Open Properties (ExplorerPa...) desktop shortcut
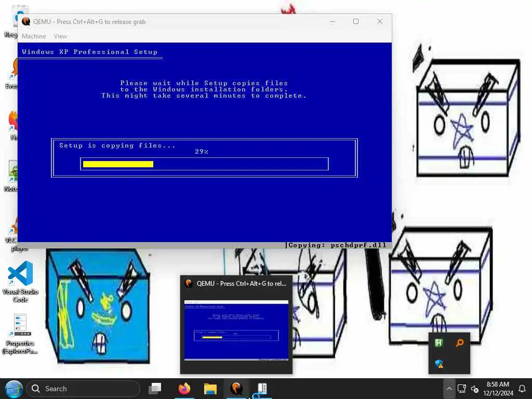532x399 pixels. coord(20,334)
